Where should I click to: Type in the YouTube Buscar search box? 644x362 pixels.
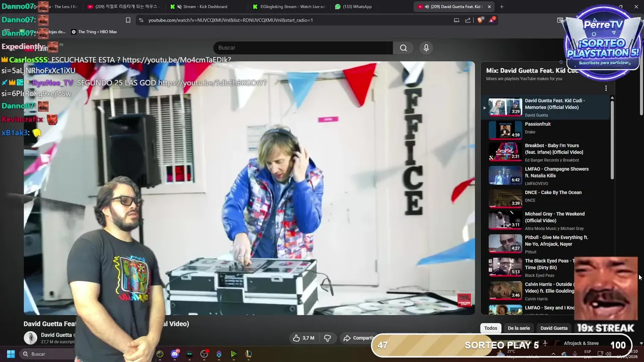(303, 48)
